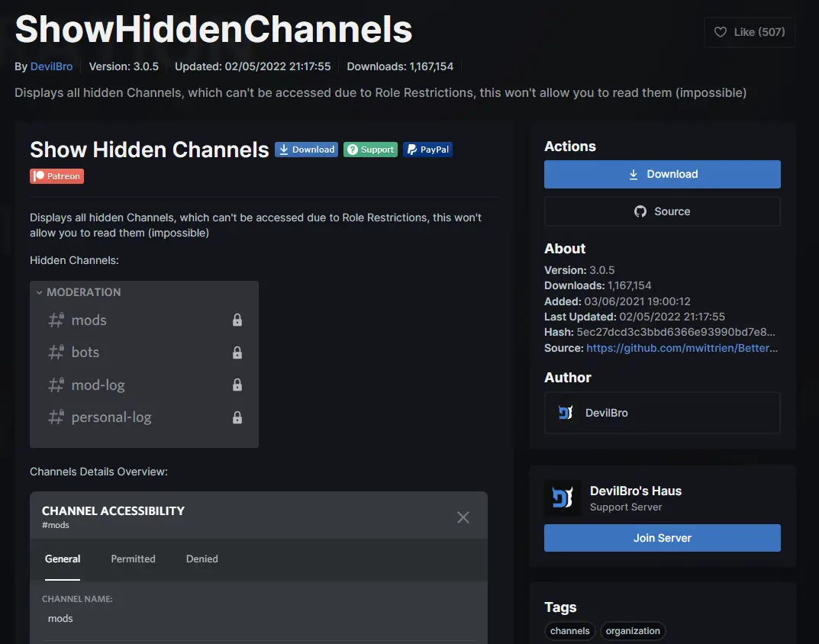Image resolution: width=819 pixels, height=644 pixels.
Task: Click the download arrow icon in Actions
Action: click(633, 175)
